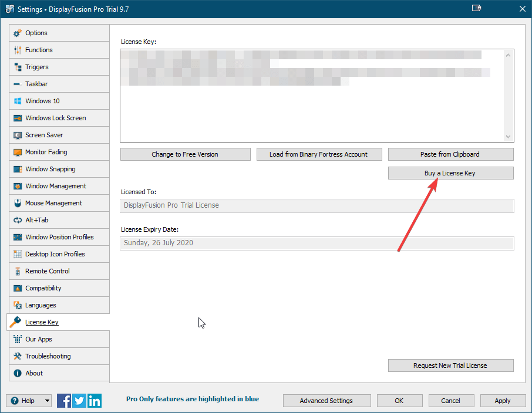Click Request New Trial License button

click(450, 365)
